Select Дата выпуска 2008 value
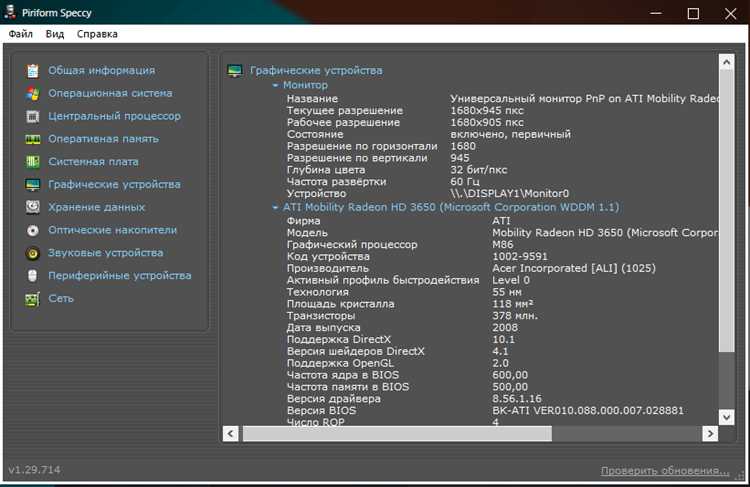 (x=505, y=328)
